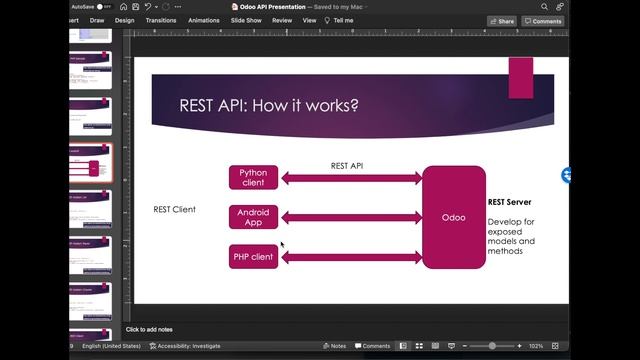640x360 pixels.
Task: Click Accessibility: Investigate status item
Action: click(x=185, y=346)
